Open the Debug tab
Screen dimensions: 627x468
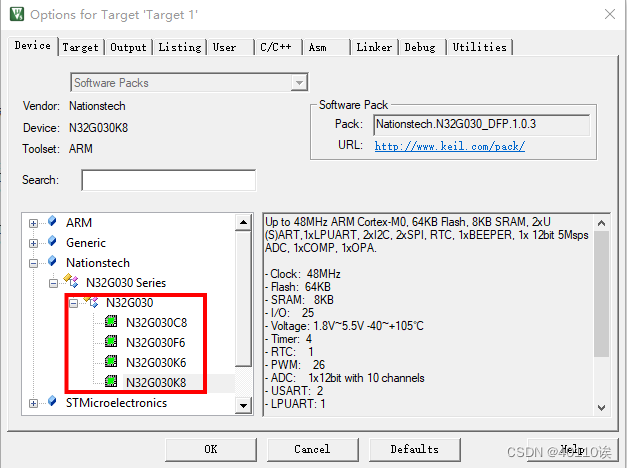tap(422, 47)
